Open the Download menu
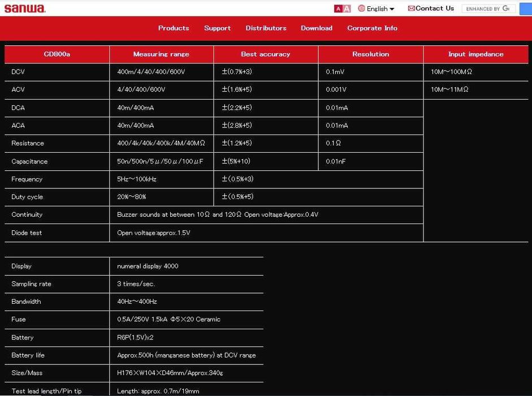Image resolution: width=532 pixels, height=396 pixels. pyautogui.click(x=317, y=28)
